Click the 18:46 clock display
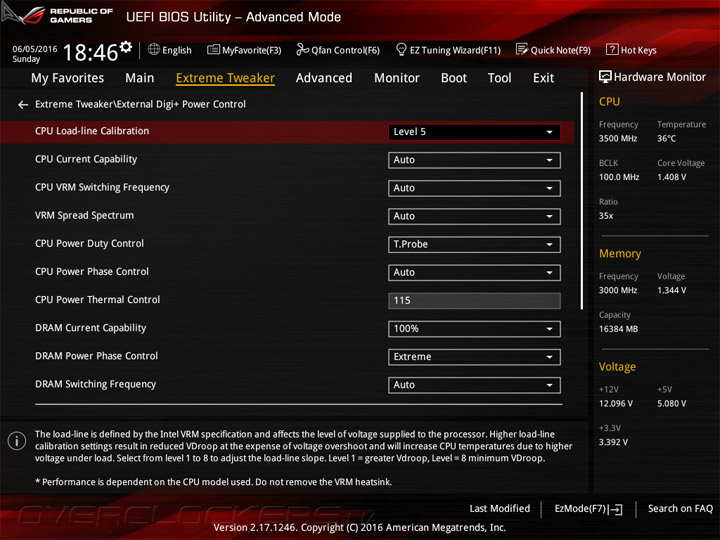 (x=90, y=52)
